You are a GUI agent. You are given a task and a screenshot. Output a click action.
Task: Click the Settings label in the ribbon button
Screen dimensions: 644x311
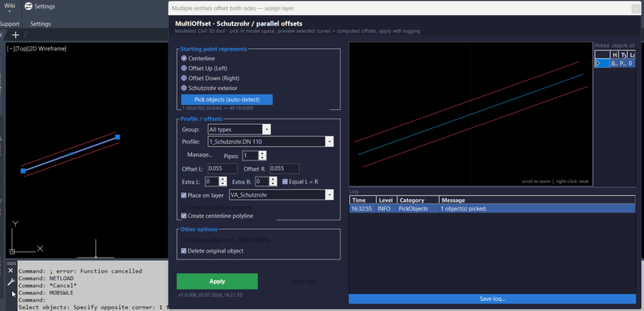45,6
